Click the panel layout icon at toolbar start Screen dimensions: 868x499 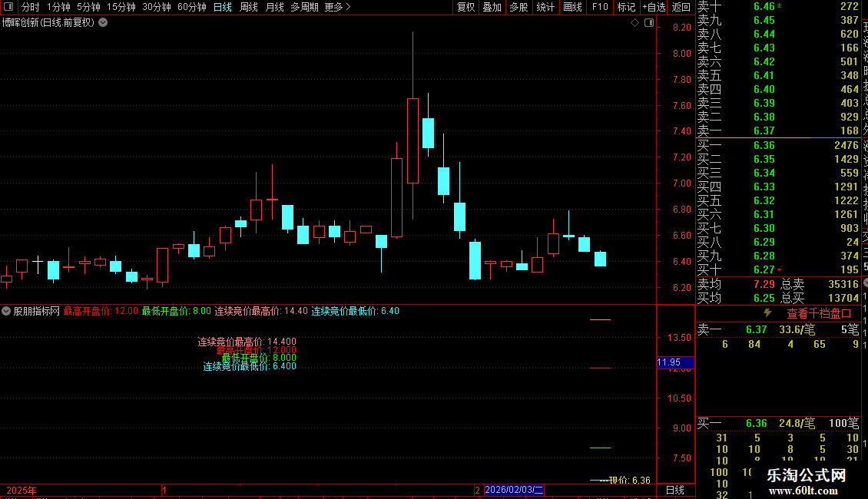[8, 7]
